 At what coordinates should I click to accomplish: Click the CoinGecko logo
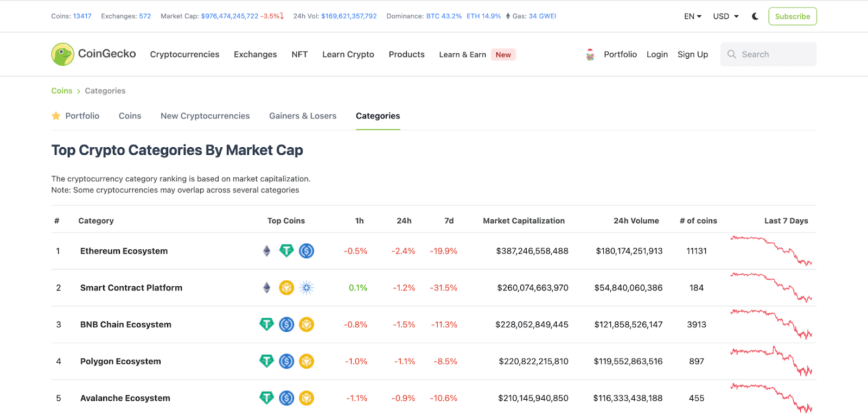tap(93, 54)
